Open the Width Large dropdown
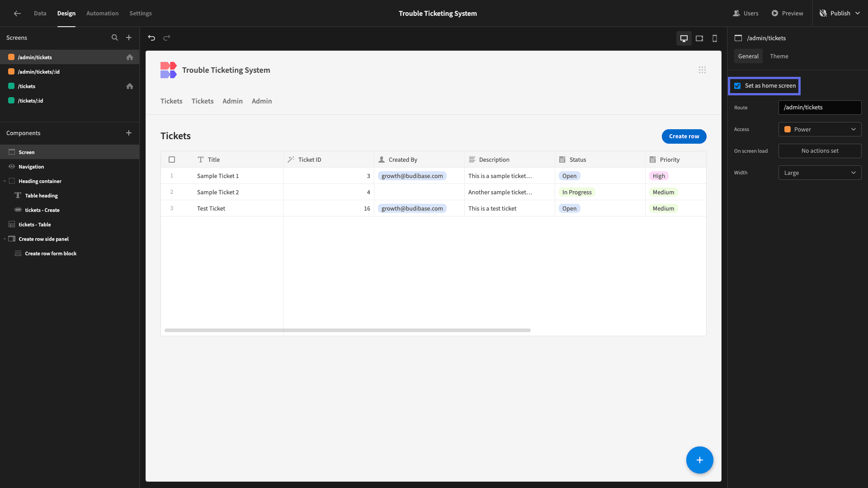The height and width of the screenshot is (488, 868). click(x=820, y=173)
